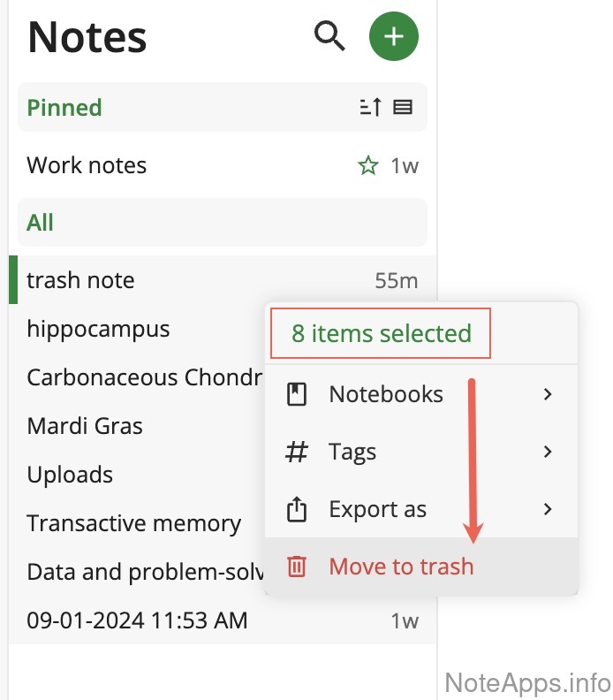Click the red trash can icon
Screen dimensions: 613x700
(x=298, y=567)
